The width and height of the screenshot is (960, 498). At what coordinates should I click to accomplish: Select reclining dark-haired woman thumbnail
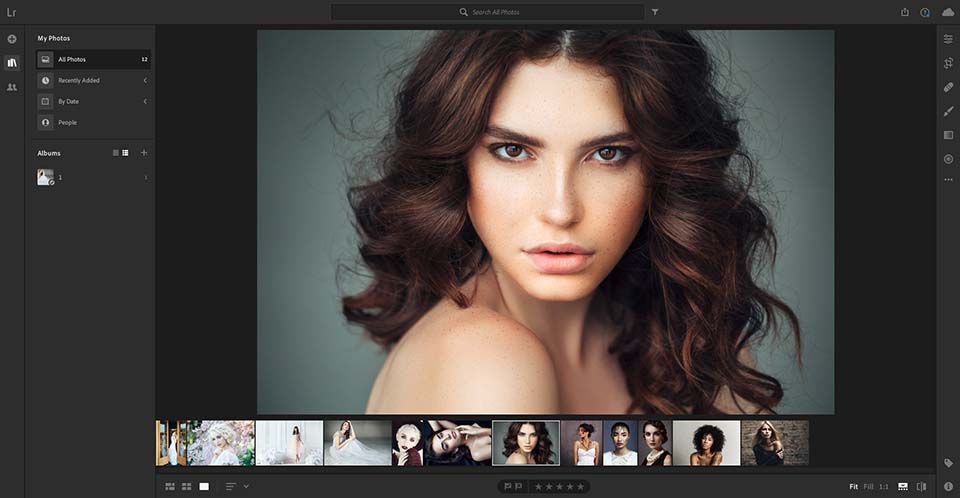coord(458,443)
